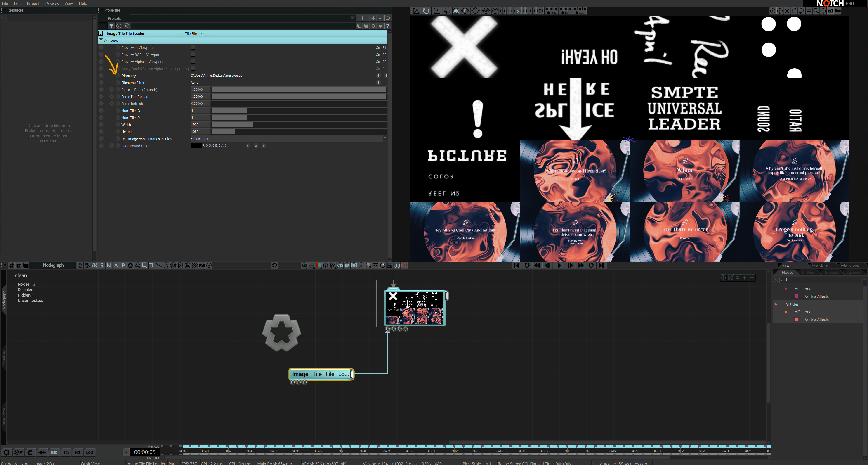Open the Presets dropdown arrow
Image resolution: width=868 pixels, height=465 pixels.
tap(352, 18)
